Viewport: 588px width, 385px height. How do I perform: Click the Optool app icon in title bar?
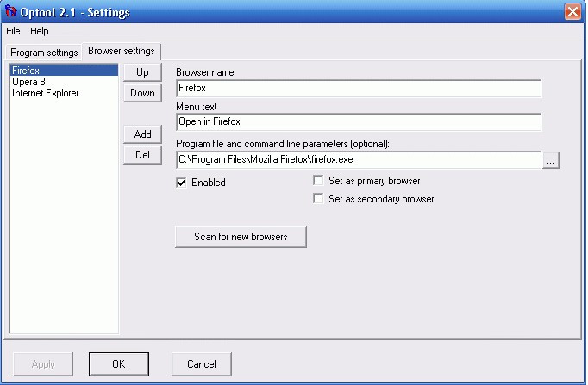[10, 11]
